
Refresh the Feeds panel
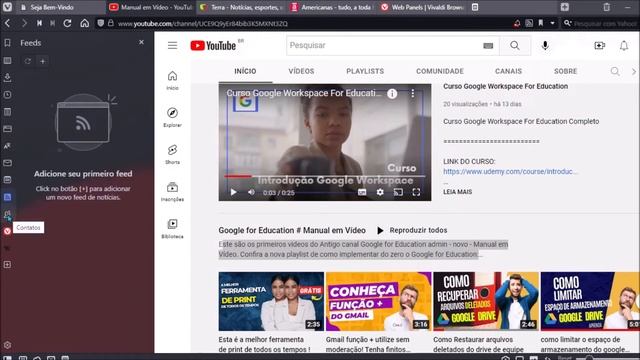tap(28, 61)
